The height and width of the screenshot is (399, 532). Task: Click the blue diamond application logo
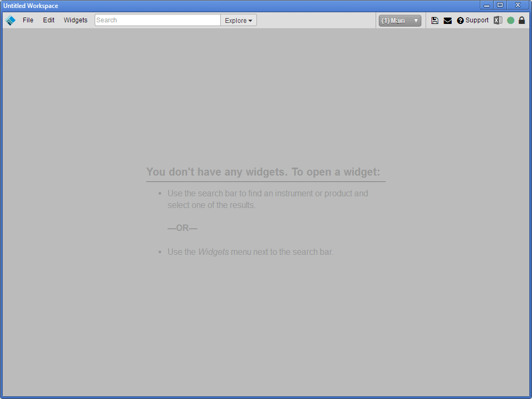11,20
